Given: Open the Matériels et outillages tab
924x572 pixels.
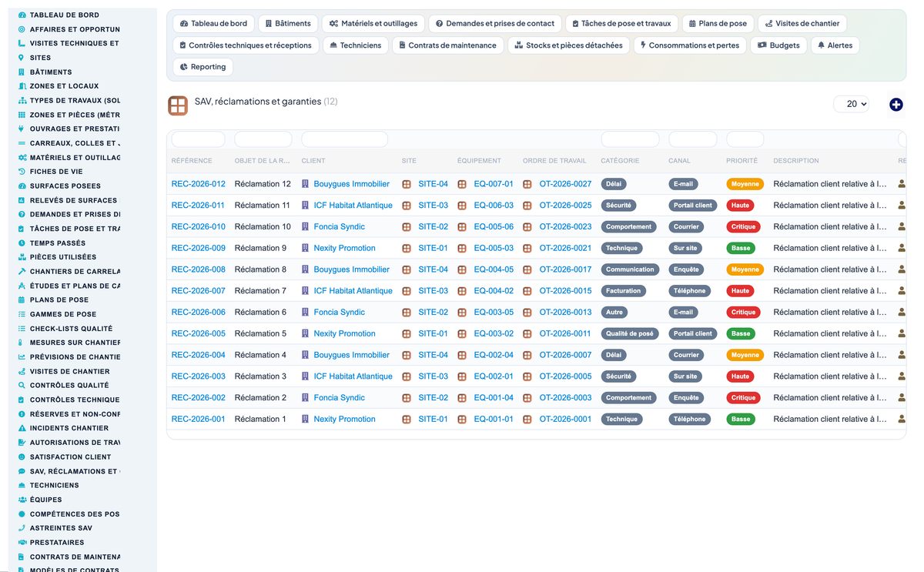Looking at the screenshot, I should pyautogui.click(x=373, y=24).
